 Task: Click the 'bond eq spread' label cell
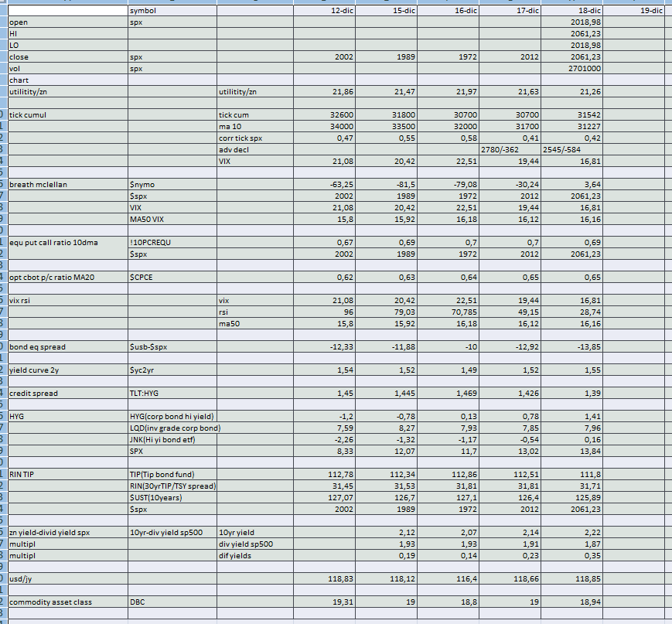68,346
